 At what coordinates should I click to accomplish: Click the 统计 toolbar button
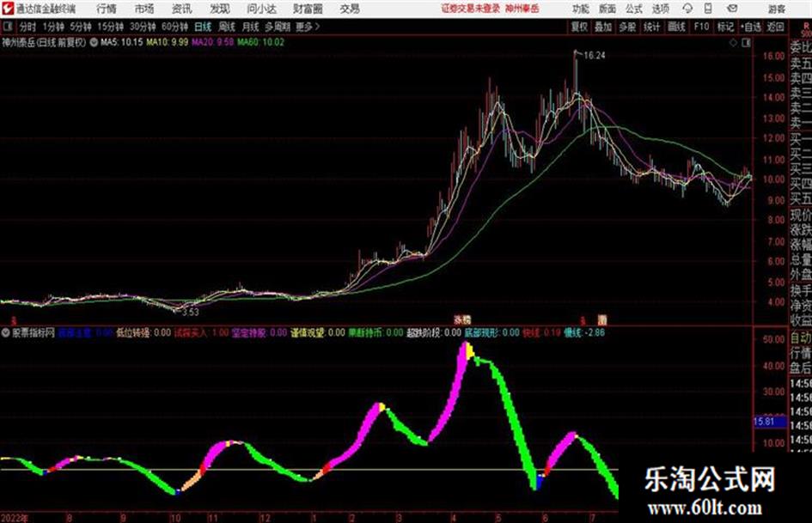click(651, 27)
